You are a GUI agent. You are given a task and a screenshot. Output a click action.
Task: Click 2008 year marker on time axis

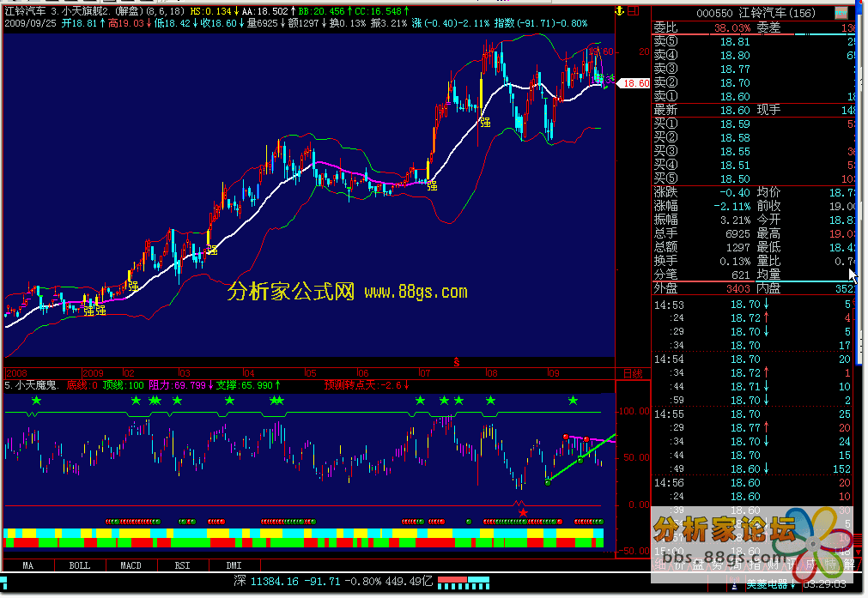click(16, 373)
